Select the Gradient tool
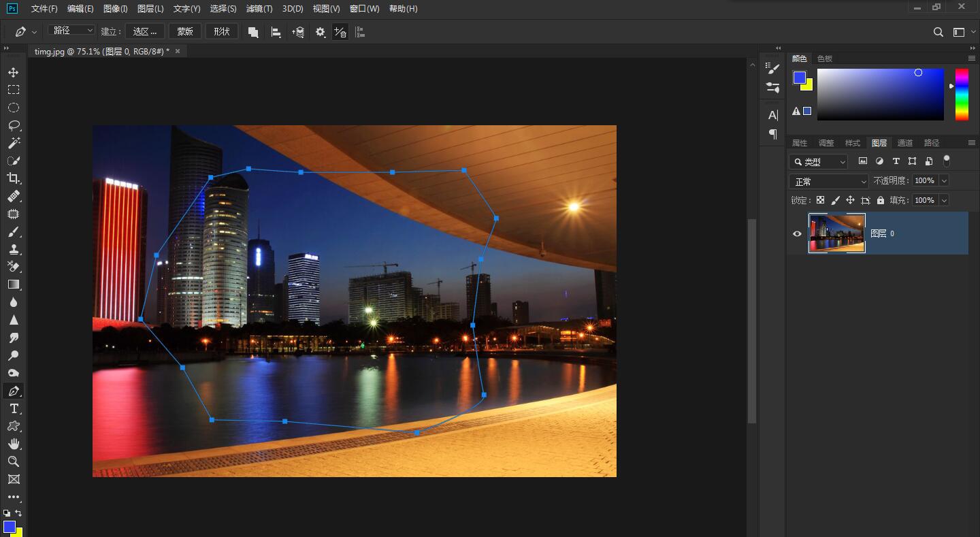 pos(13,284)
